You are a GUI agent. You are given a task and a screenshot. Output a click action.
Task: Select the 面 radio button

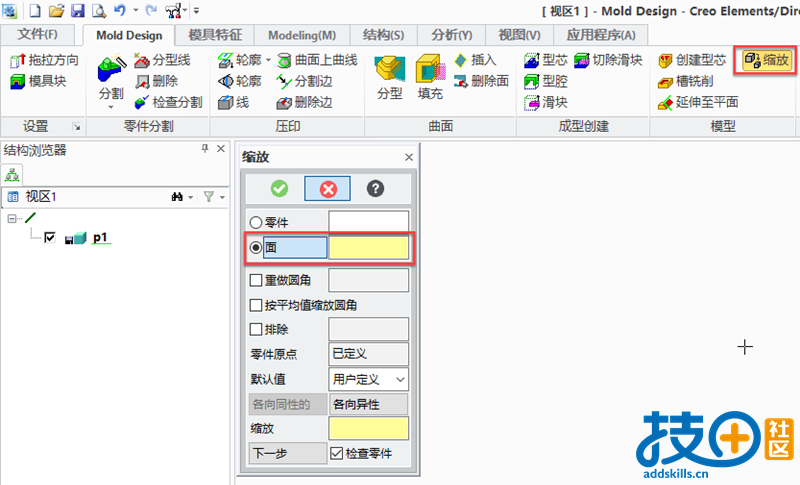pyautogui.click(x=256, y=248)
